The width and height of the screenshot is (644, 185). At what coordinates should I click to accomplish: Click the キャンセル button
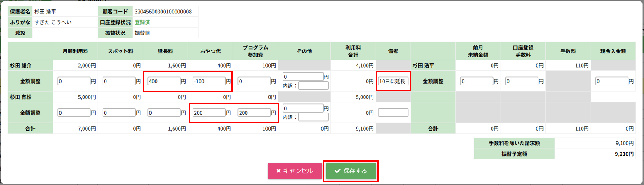(295, 171)
